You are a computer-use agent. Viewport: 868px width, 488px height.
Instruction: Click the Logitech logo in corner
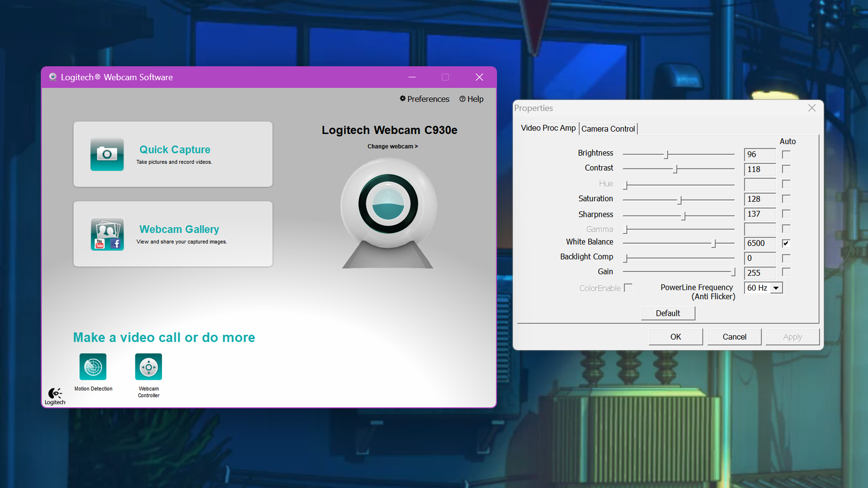[55, 396]
